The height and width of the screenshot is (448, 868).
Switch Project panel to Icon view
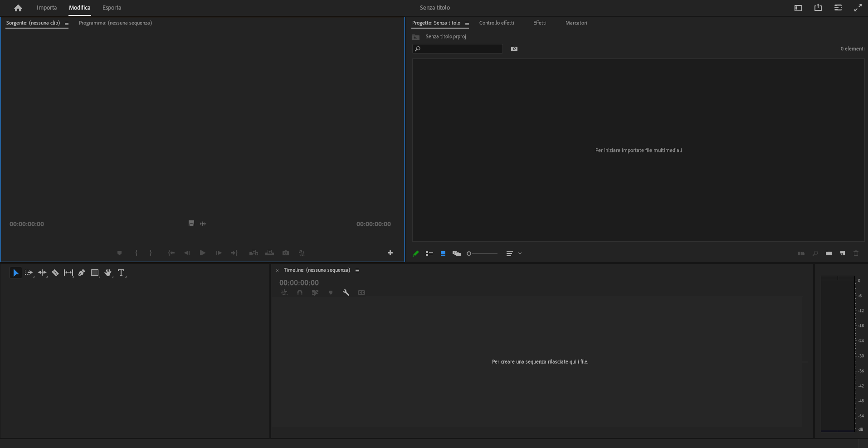[x=443, y=254]
